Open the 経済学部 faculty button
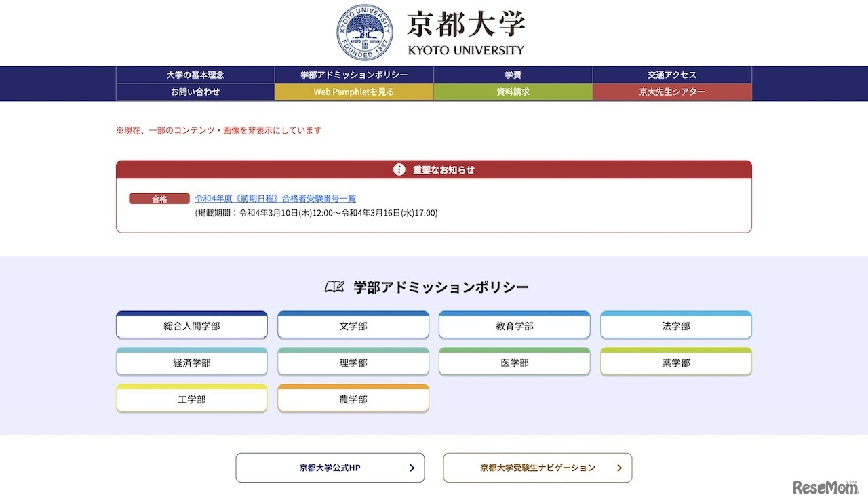The image size is (868, 503). coord(192,361)
